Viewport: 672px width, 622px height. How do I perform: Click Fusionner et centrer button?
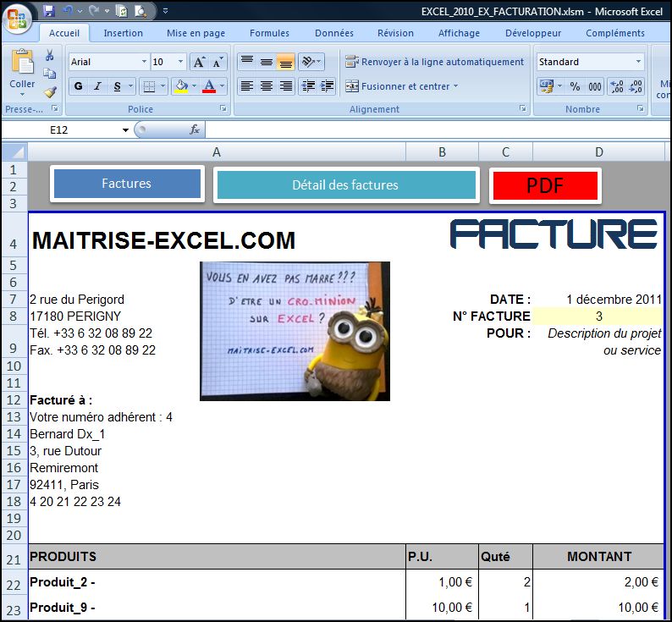(398, 86)
